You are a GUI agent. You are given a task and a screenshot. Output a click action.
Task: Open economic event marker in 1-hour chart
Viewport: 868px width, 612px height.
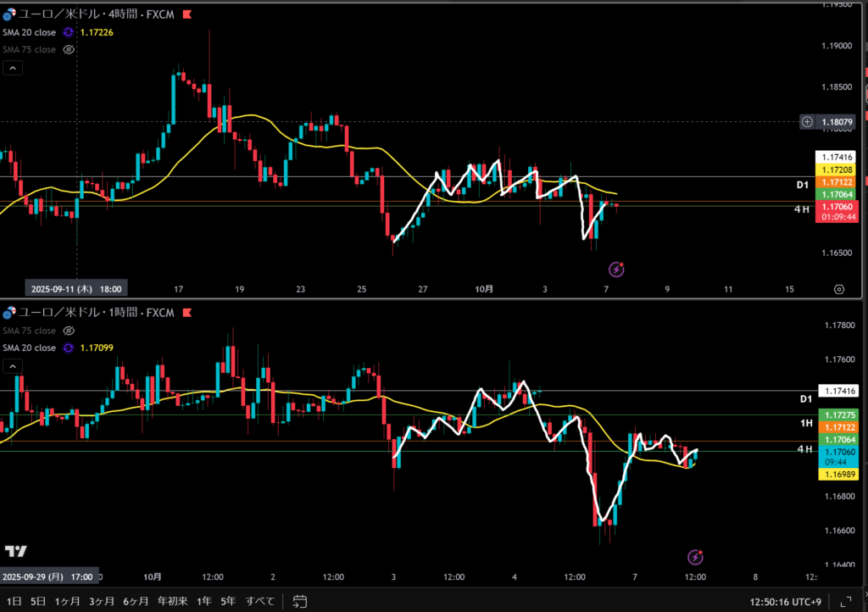pyautogui.click(x=695, y=557)
